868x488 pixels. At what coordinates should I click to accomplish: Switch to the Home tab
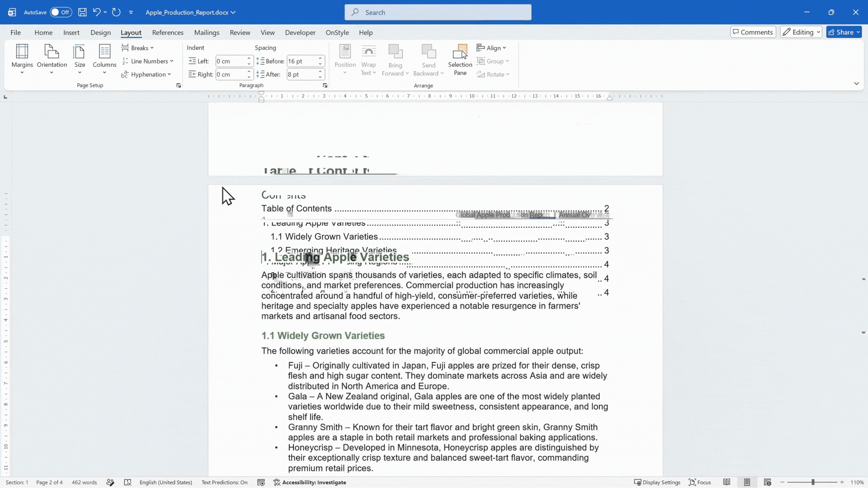tap(43, 33)
